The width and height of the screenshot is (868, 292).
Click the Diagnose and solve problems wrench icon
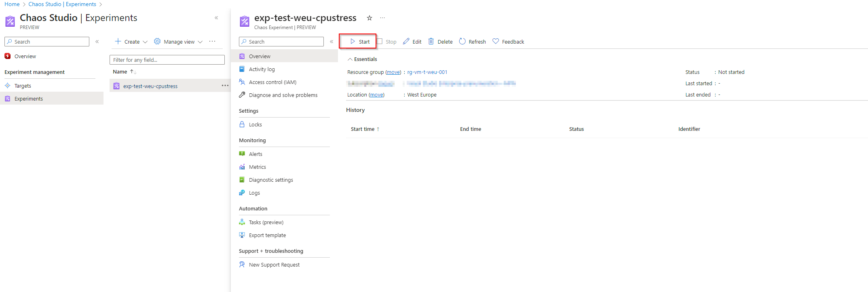pyautogui.click(x=242, y=95)
